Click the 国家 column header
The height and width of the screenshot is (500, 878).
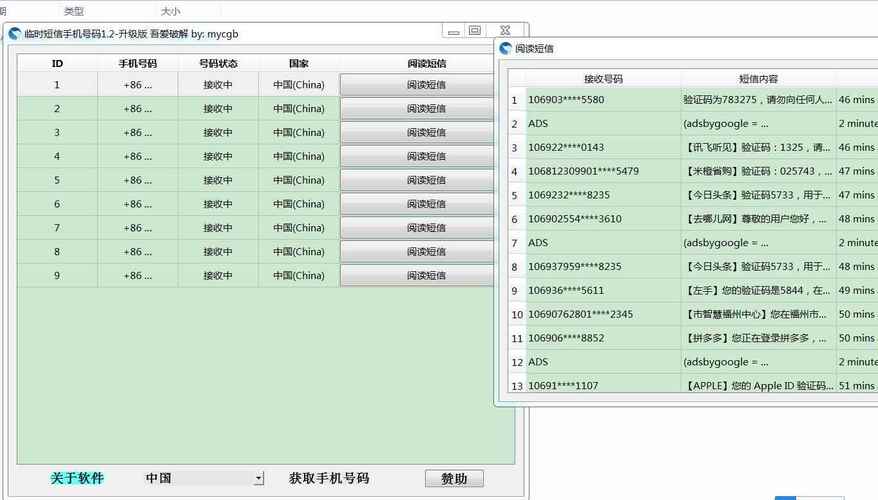298,63
